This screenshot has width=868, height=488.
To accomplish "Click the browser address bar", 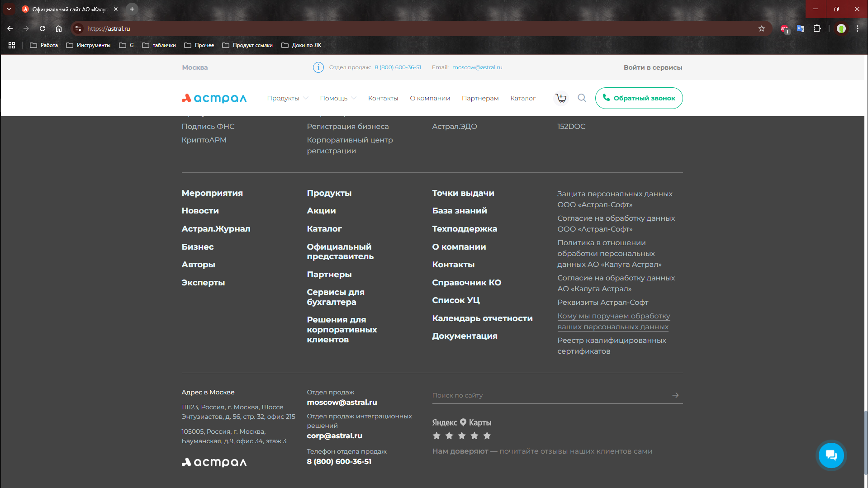I will point(421,28).
